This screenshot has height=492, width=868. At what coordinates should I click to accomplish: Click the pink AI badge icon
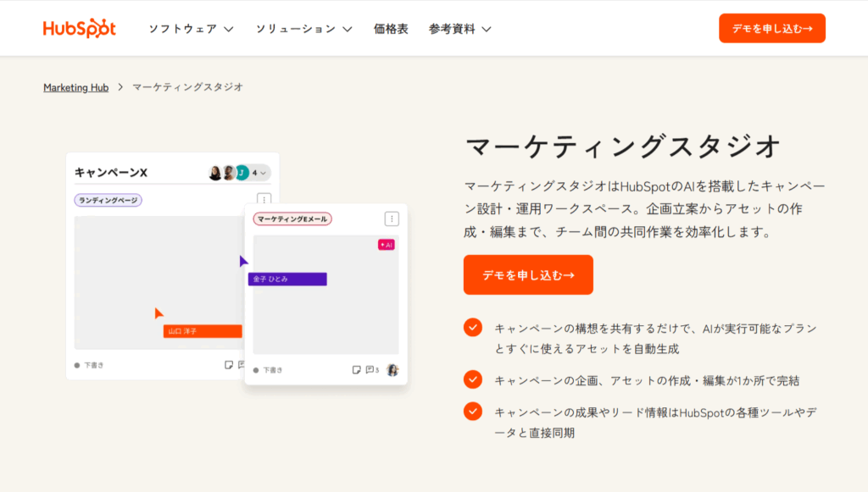pyautogui.click(x=385, y=245)
